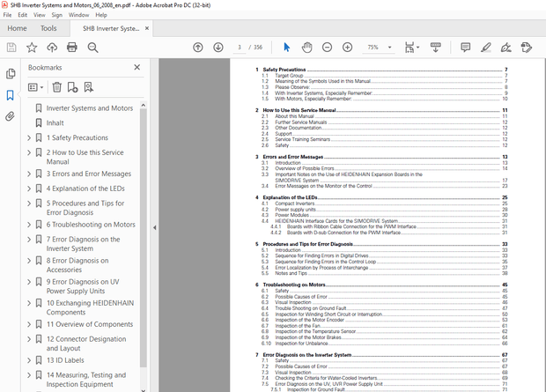Close the SHB Inverter Syste... document tab
The image size is (546, 392).
(147, 28)
